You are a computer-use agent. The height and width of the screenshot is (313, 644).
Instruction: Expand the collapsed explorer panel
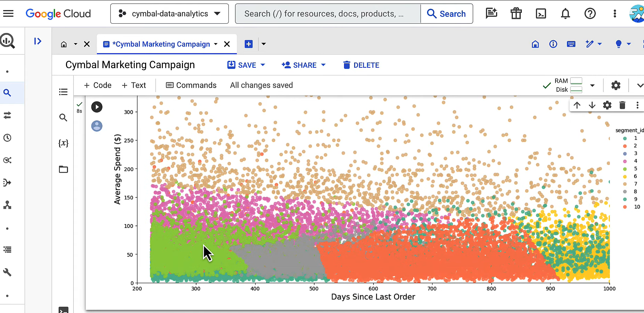click(38, 41)
